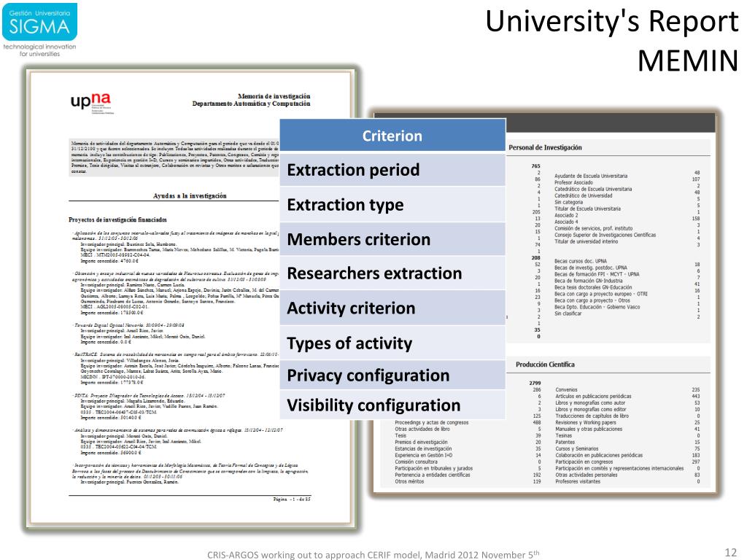
Task: Click the Producción Científica section header
Action: (x=545, y=365)
